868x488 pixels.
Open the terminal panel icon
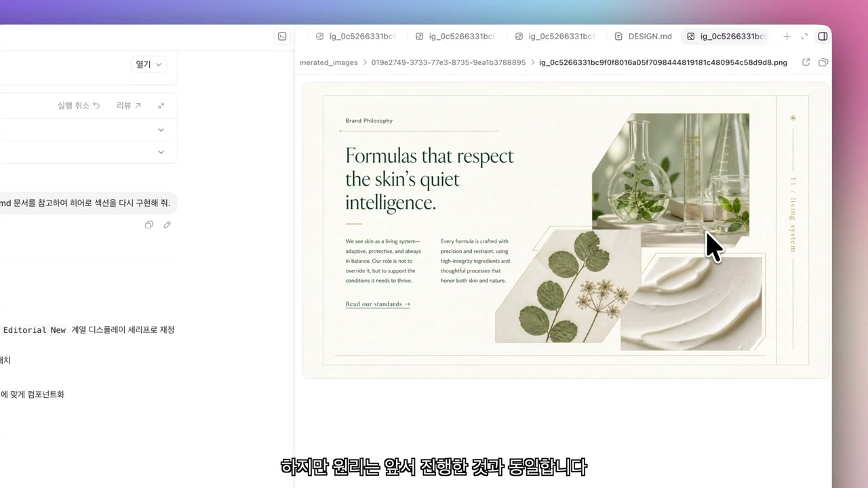[x=282, y=37]
